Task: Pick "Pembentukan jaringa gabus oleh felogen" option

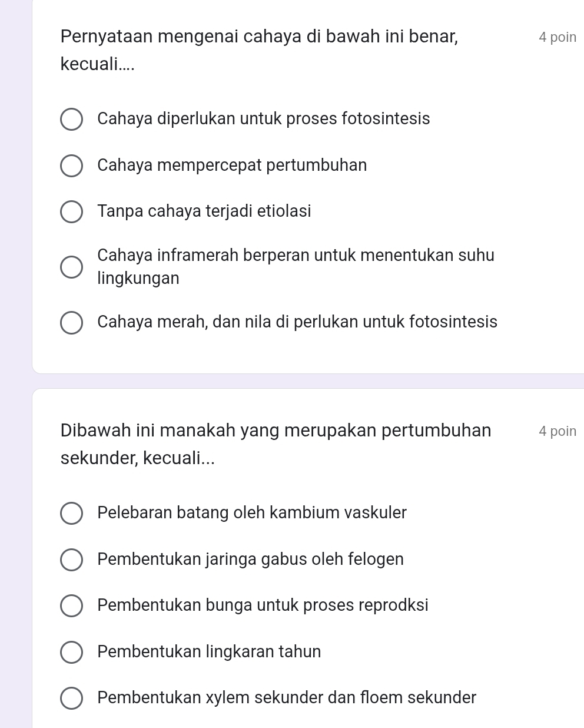Action: coord(72,560)
